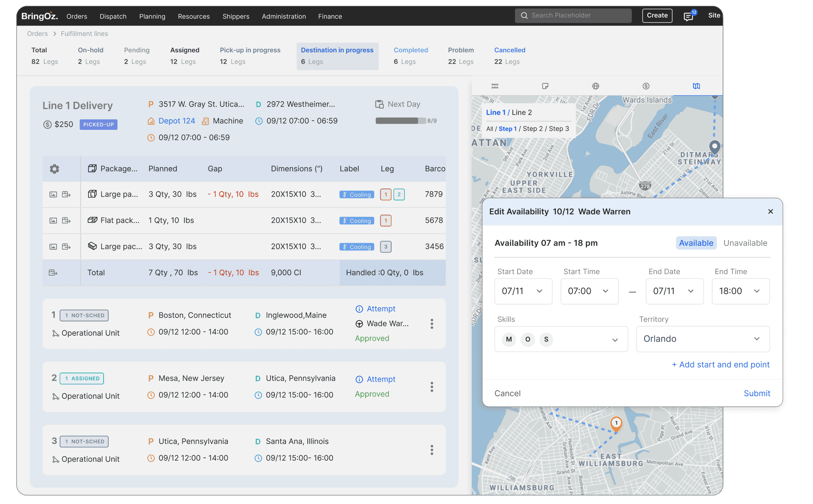This screenshot has width=813, height=504.
Task: Toggle leg badge 1 in barcode 7879 row
Action: pyautogui.click(x=386, y=195)
